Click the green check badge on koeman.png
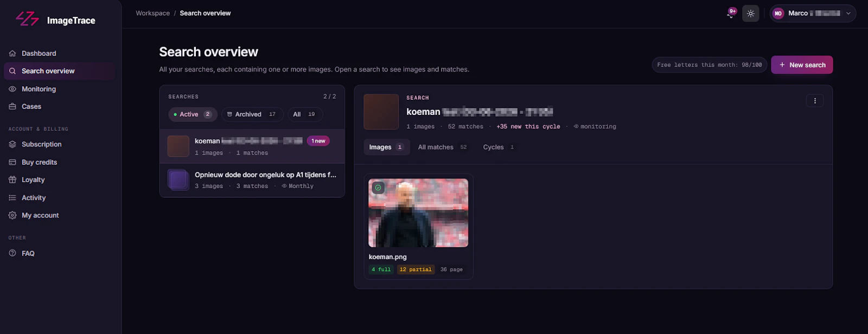This screenshot has width=868, height=334. pyautogui.click(x=378, y=188)
